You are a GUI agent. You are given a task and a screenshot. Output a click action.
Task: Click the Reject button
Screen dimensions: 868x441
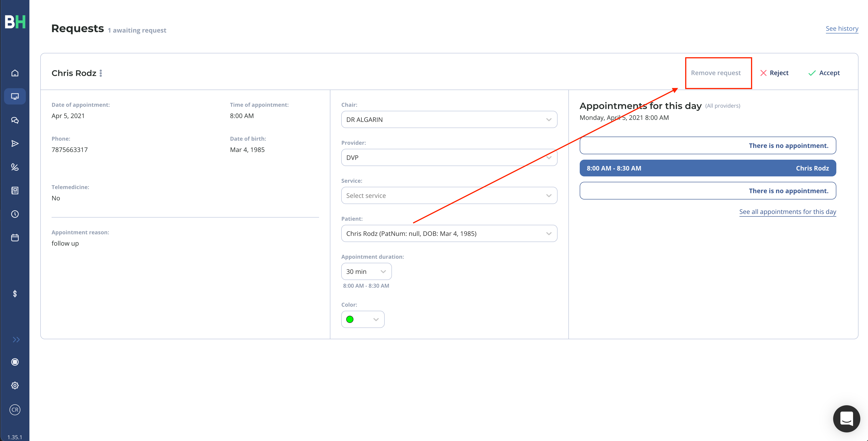[x=774, y=73]
